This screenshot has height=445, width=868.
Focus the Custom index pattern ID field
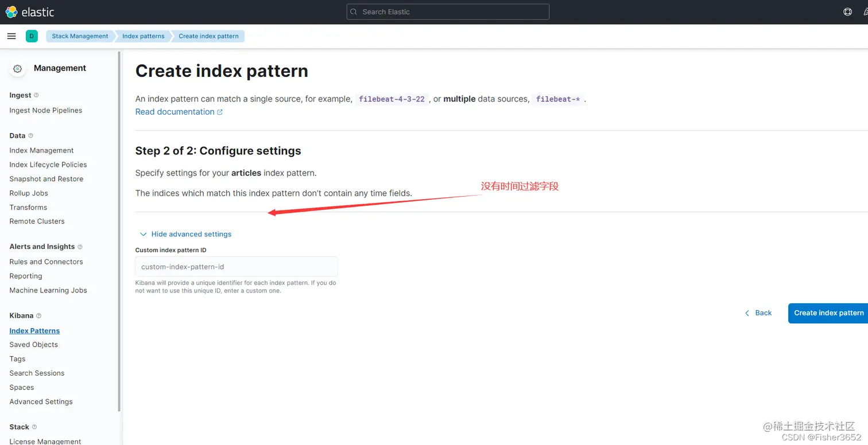[x=237, y=267]
